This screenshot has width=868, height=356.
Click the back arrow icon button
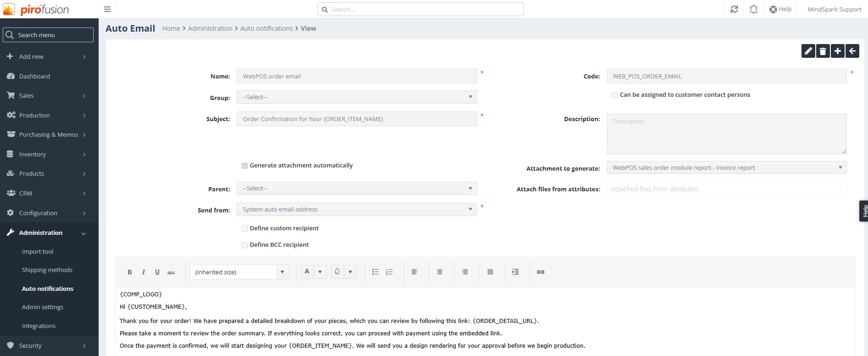point(852,51)
